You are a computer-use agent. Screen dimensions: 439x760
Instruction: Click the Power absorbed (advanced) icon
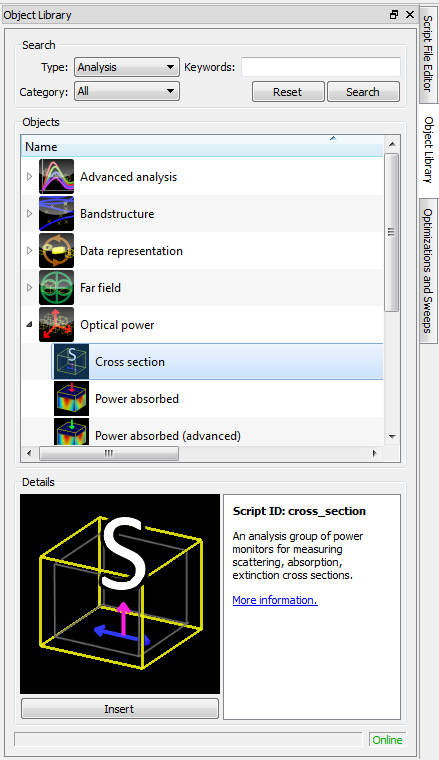point(71,431)
